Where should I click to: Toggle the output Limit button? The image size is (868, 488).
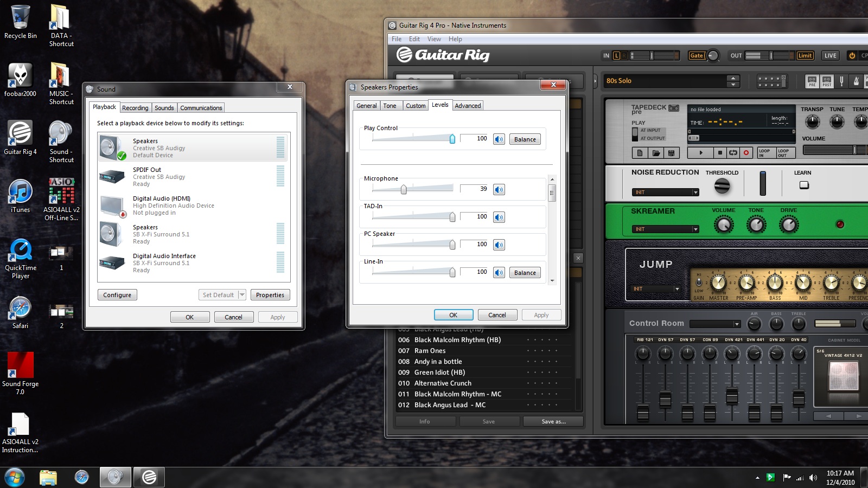(805, 55)
